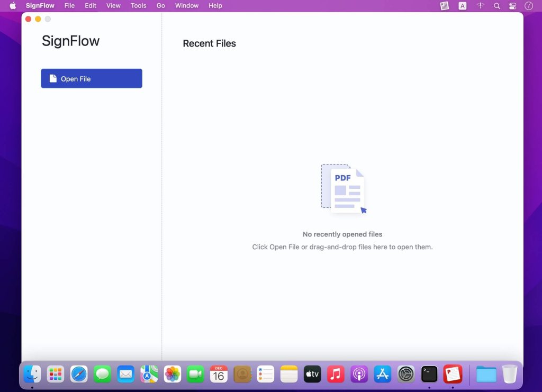Image resolution: width=542 pixels, height=392 pixels.
Task: Open System Preferences from the Dock
Action: coord(405,374)
